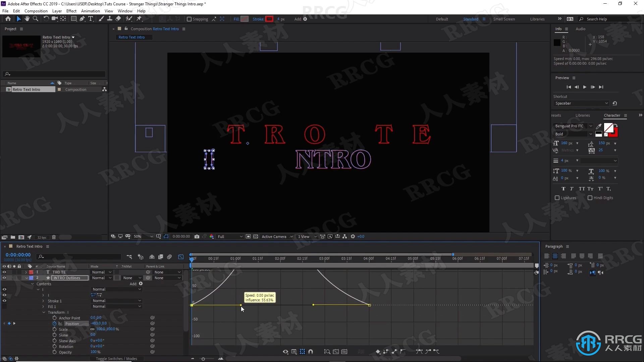The height and width of the screenshot is (362, 644).
Task: Switch to the Small Screen workspace
Action: point(504,19)
